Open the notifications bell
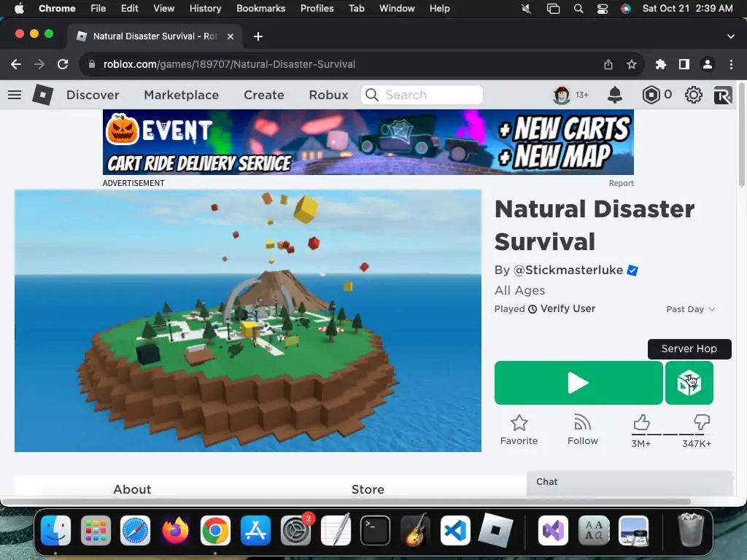This screenshot has height=560, width=747. pos(615,95)
